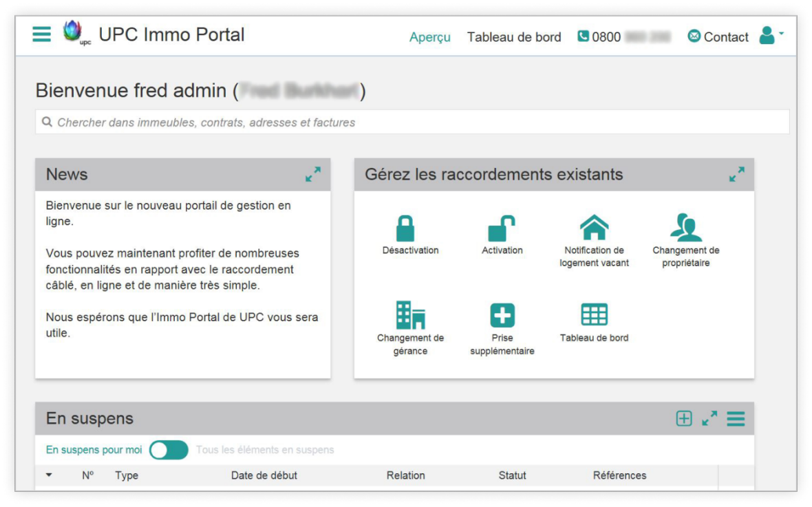Viewport: 812px width, 507px height.
Task: Open Changement de propriétaire icon
Action: click(x=686, y=227)
